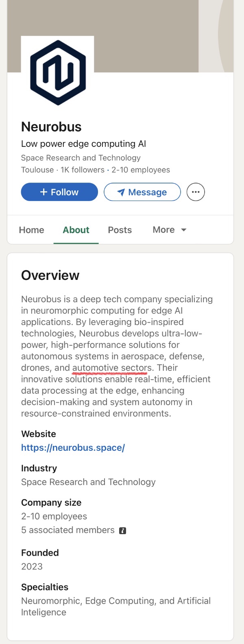Click the Overview section heading
Viewport: 244px width, 644px height.
point(50,275)
